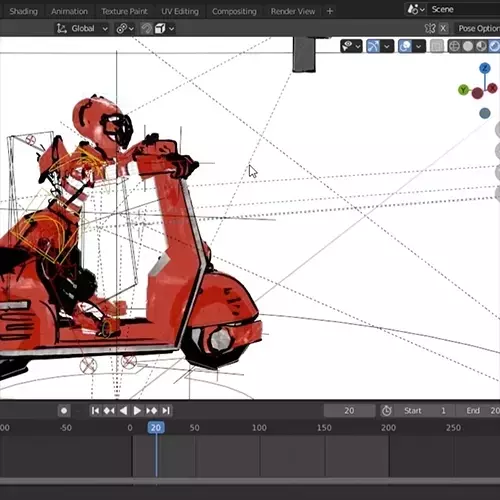Click frame 100 on the timeline ruler
Viewport: 500px width, 500px height.
[x=259, y=428]
